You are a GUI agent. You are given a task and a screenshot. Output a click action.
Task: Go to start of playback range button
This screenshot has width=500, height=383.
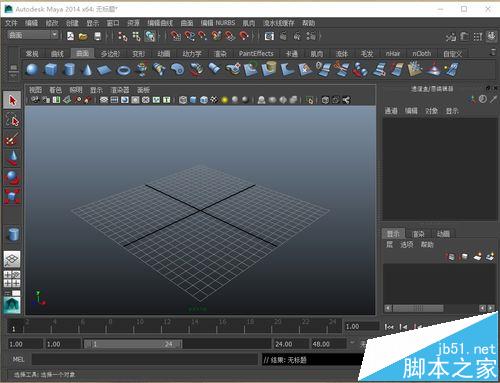point(389,327)
